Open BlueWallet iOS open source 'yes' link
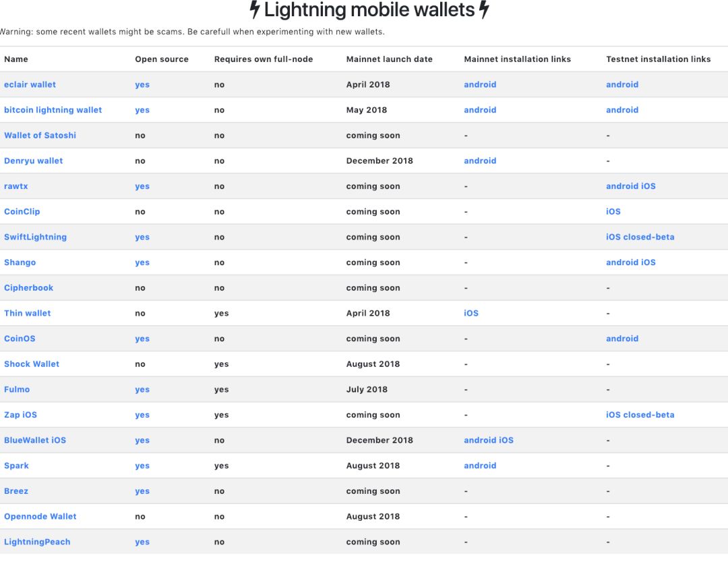Screen dimensions: 728x566 (142, 440)
